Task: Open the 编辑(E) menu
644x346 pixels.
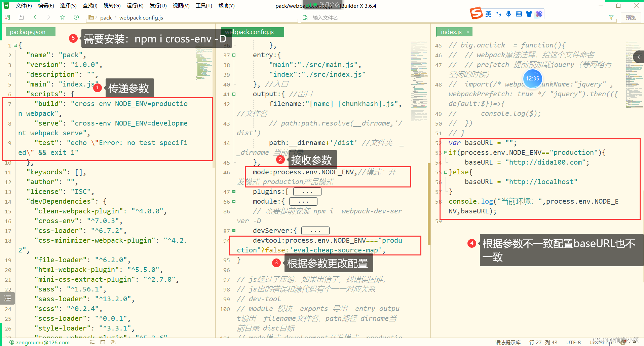Action: coord(46,6)
